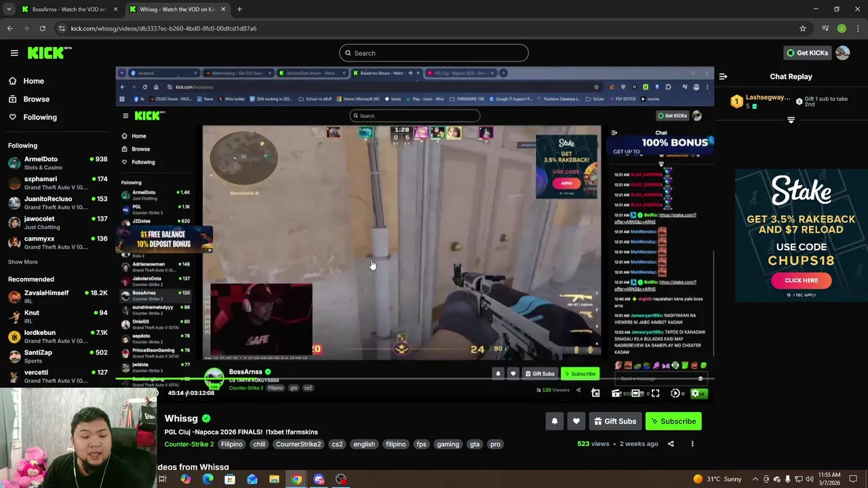The height and width of the screenshot is (488, 868).
Task: Open jawocolet followed channel
Action: [x=58, y=222]
